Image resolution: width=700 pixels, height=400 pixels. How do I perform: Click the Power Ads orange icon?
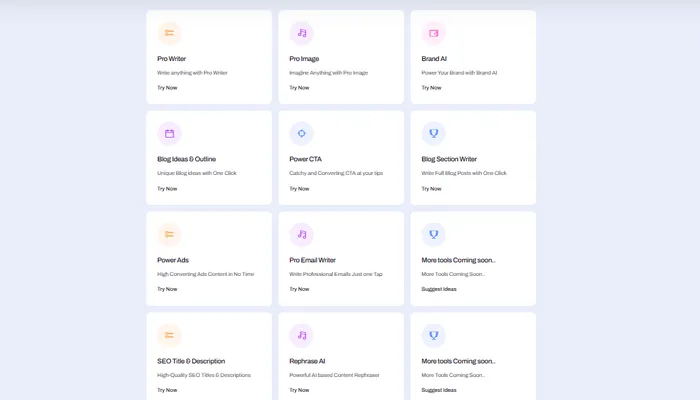click(169, 234)
